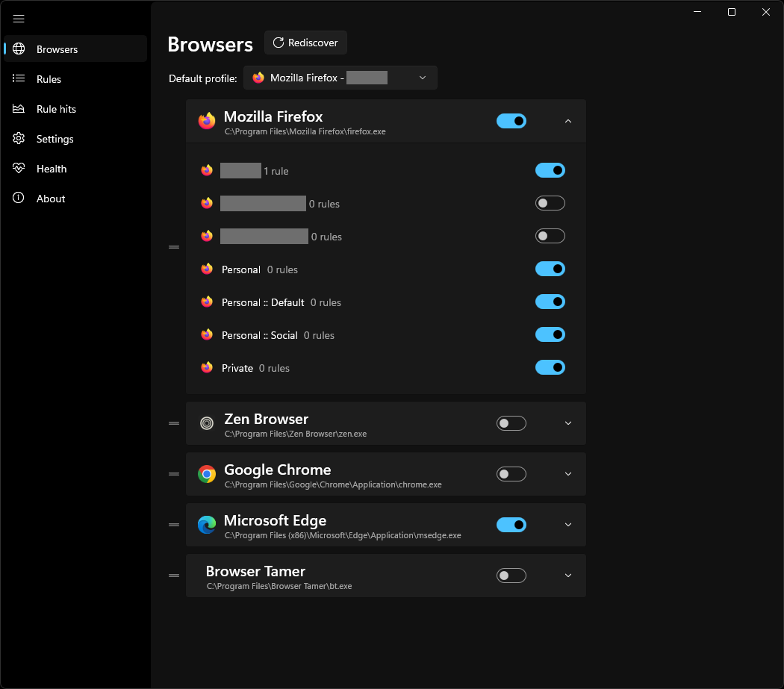Click the Browsers page heading
This screenshot has height=689, width=784.
[x=210, y=45]
